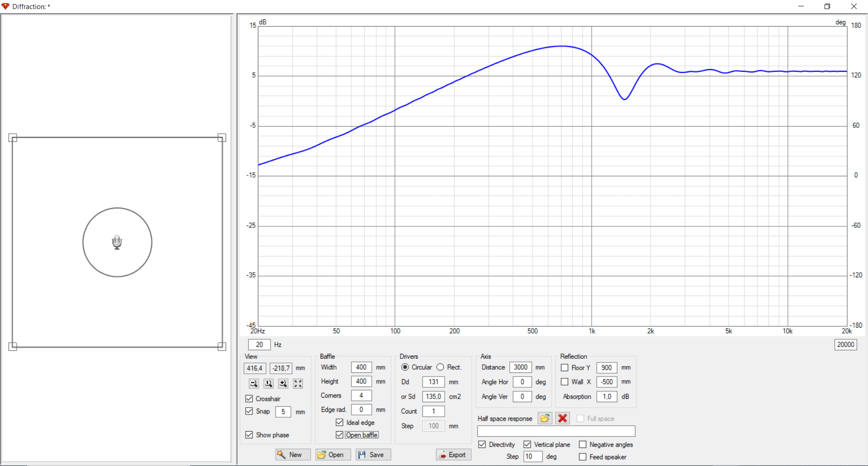Image resolution: width=868 pixels, height=466 pixels.
Task: Edit the directivity Step degrees field
Action: [x=533, y=457]
